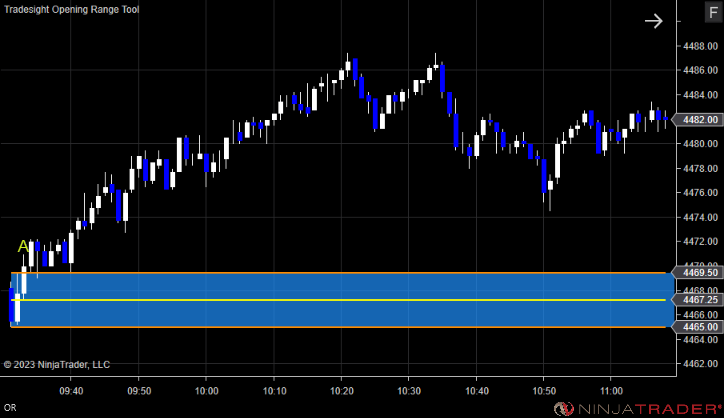Click the 4478.00 price axis label

point(700,169)
